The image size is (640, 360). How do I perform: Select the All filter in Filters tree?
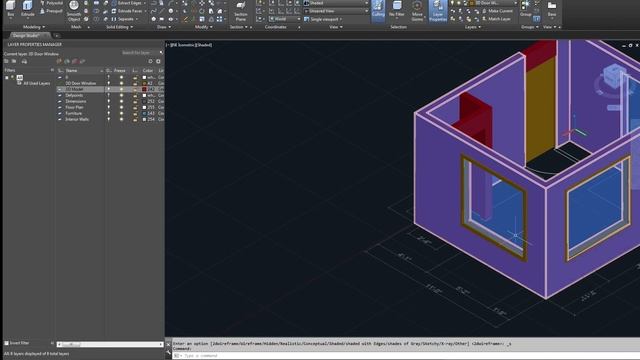[x=20, y=77]
